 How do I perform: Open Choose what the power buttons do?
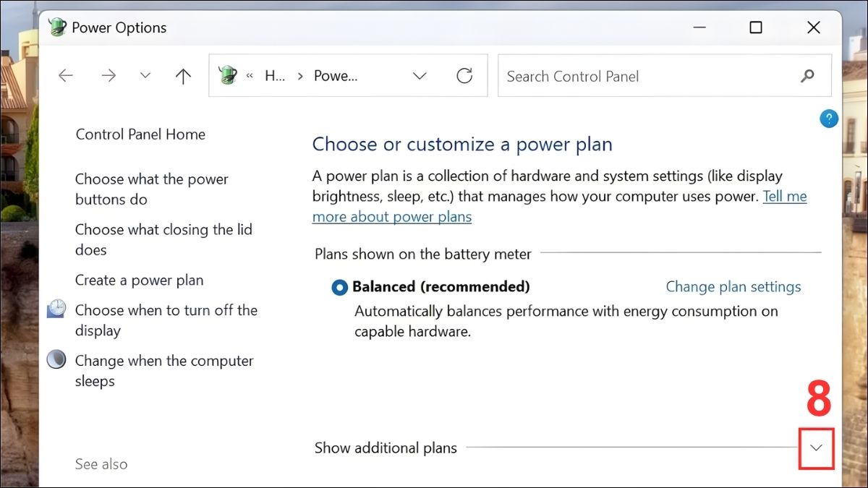(x=152, y=189)
